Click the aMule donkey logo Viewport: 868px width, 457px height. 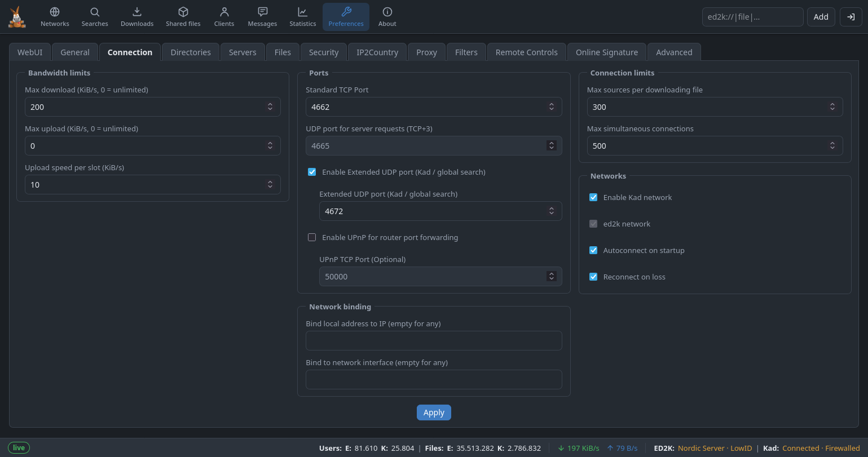[17, 17]
